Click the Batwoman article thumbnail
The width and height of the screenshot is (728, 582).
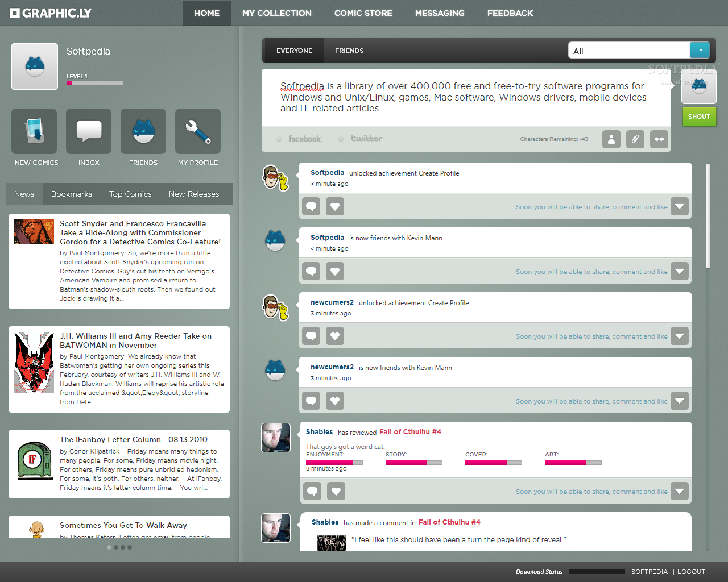34,363
